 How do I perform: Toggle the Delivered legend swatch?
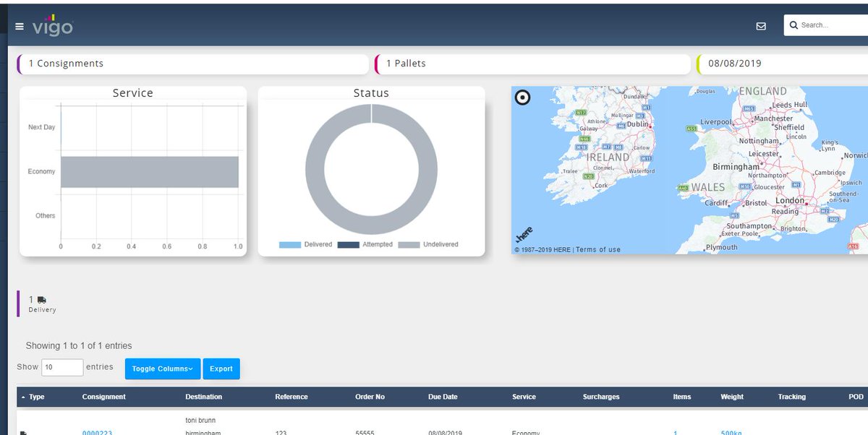[x=290, y=244]
